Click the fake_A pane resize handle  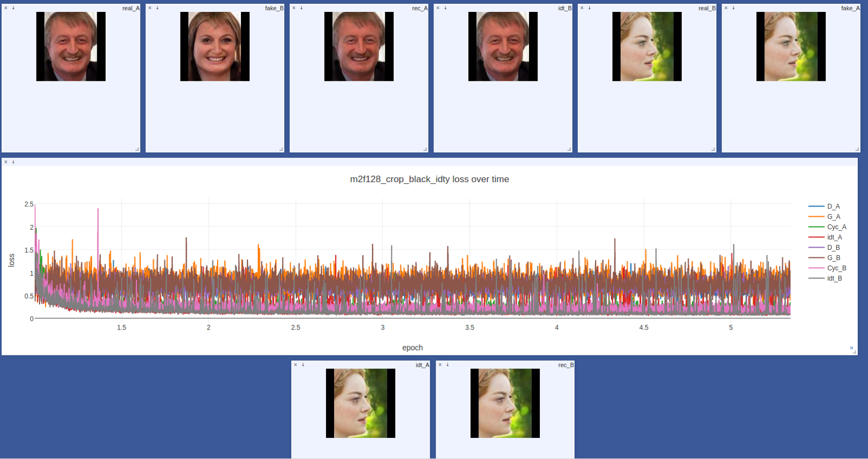[x=857, y=149]
